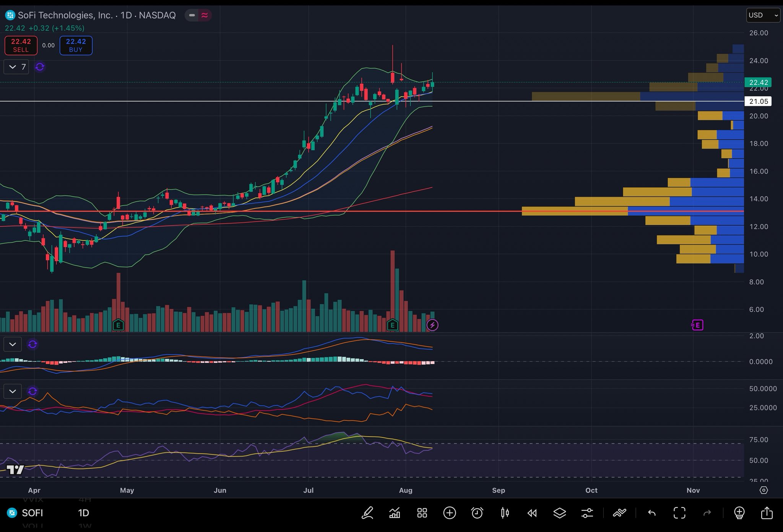The height and width of the screenshot is (532, 783).
Task: Click the 21.05 price line label
Action: click(x=758, y=101)
